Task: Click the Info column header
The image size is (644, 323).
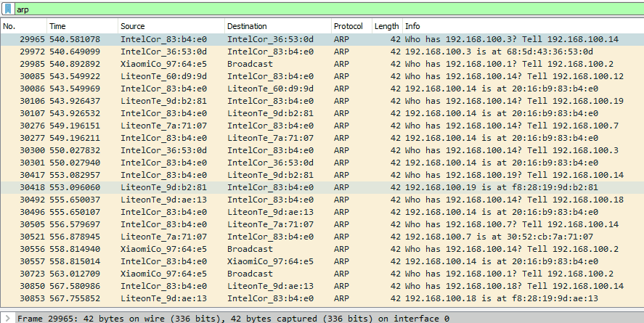Action: coord(508,26)
